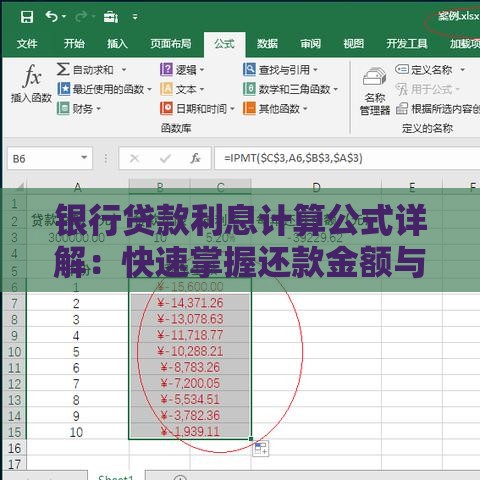The width and height of the screenshot is (480, 480).
Task: Click the 逻辑 function icon
Action: (x=166, y=70)
